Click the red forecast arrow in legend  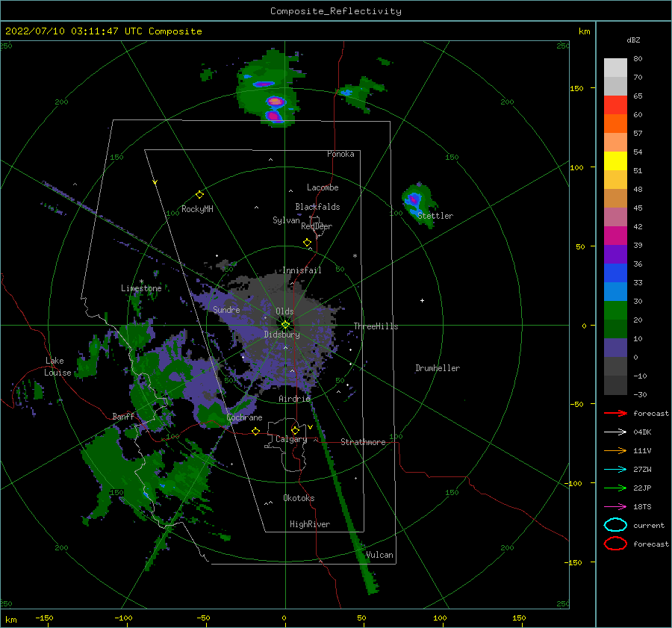[615, 413]
